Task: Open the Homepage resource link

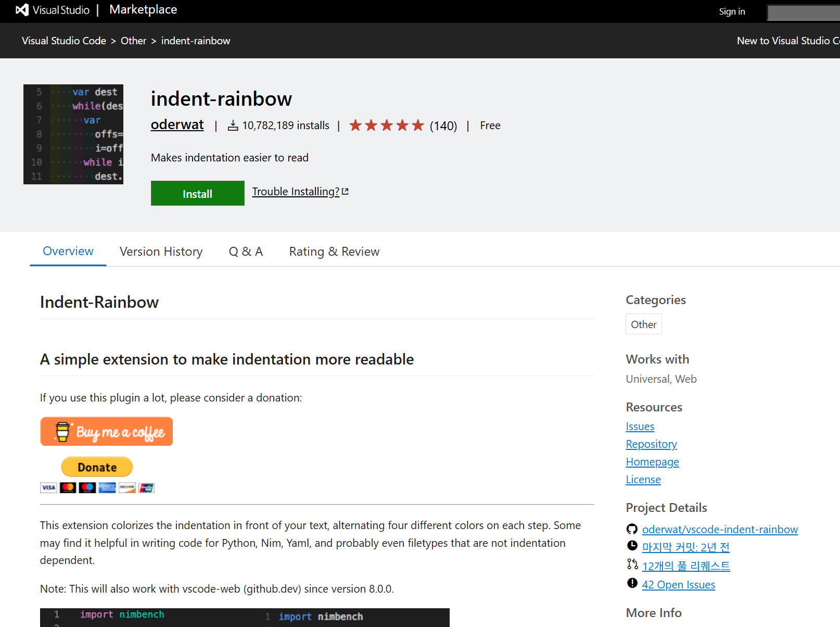Action: 652,462
